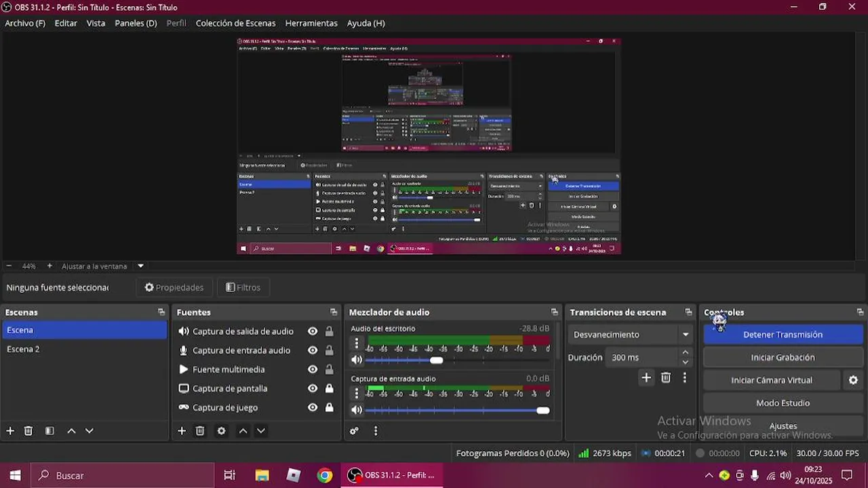Open preview scaling dropdown arrow

[x=140, y=266]
